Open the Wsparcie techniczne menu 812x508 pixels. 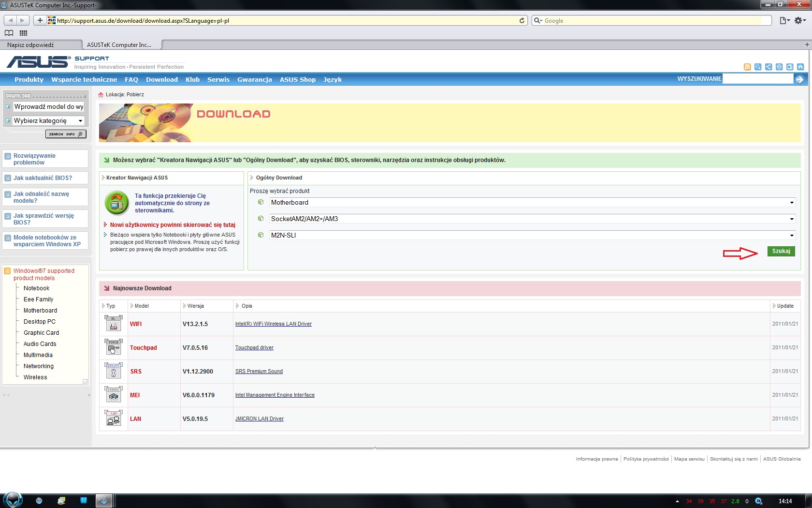[x=84, y=80]
